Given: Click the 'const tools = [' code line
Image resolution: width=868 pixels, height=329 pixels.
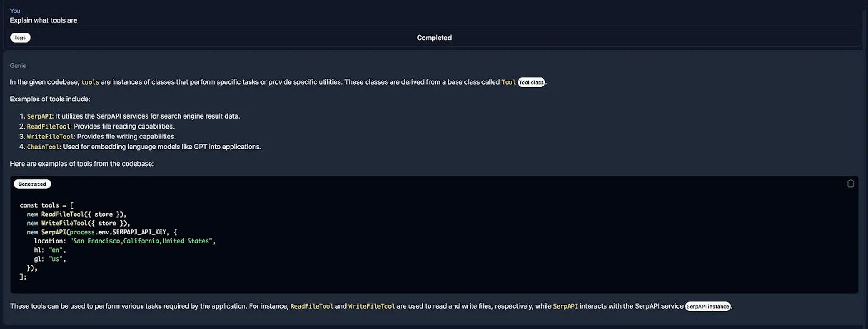Looking at the screenshot, I should (47, 205).
